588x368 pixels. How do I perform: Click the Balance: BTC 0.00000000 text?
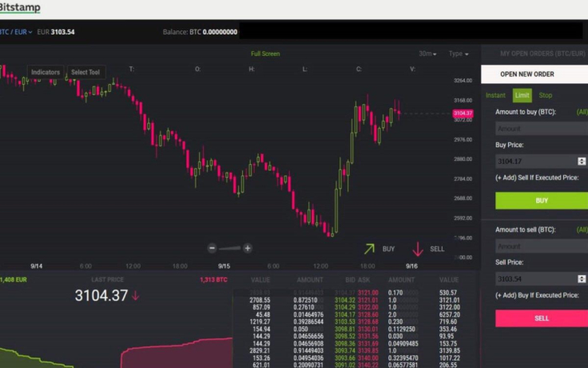click(200, 32)
